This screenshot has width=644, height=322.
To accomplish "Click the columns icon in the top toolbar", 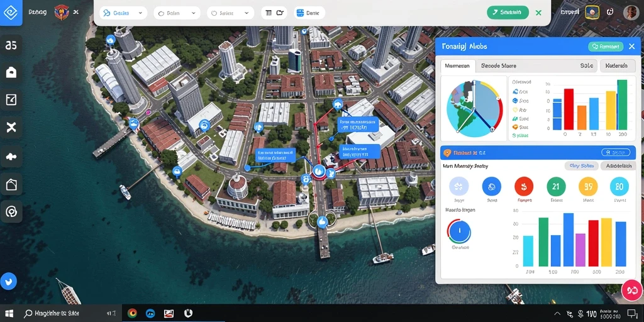I will coord(274,13).
